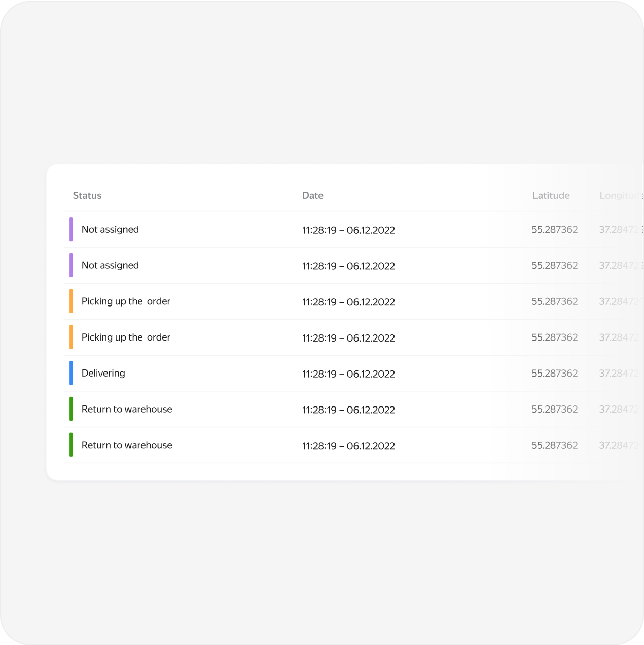The height and width of the screenshot is (645, 644).
Task: Select the second "Not assigned" status label
Action: click(x=110, y=266)
